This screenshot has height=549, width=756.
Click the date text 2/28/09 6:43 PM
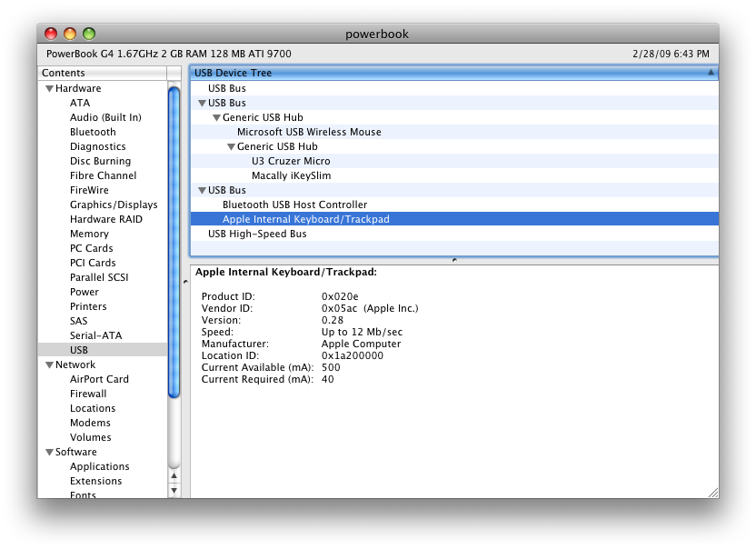(x=671, y=54)
